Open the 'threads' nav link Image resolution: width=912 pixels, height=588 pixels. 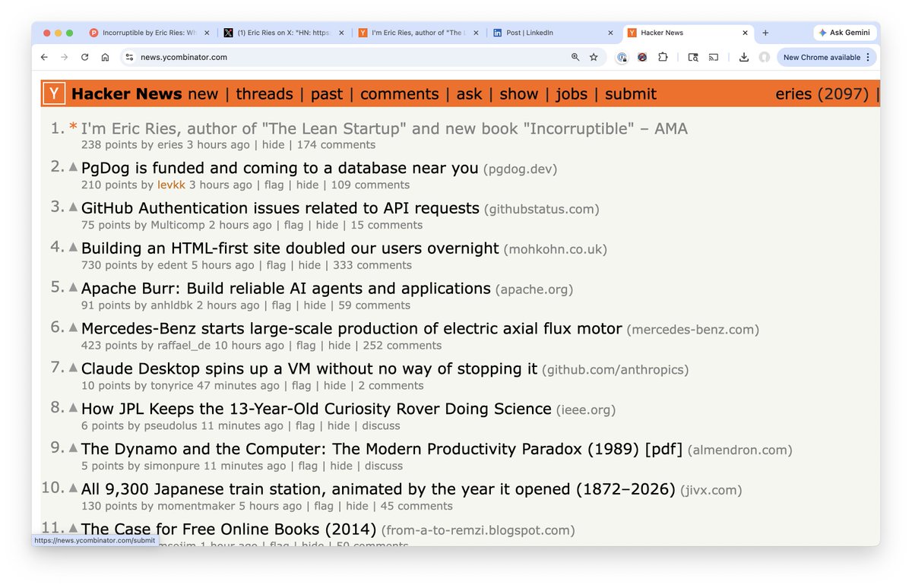(264, 93)
